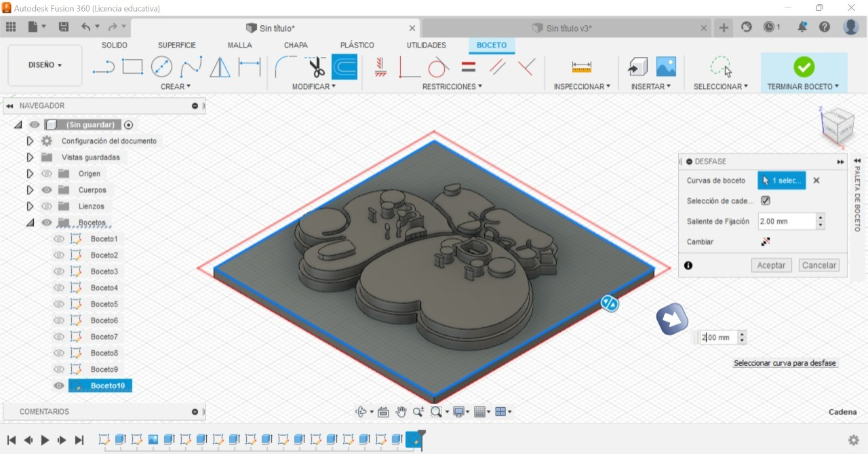Select the Mirror sketch tool
Viewport: 868px width, 454px height.
point(220,67)
